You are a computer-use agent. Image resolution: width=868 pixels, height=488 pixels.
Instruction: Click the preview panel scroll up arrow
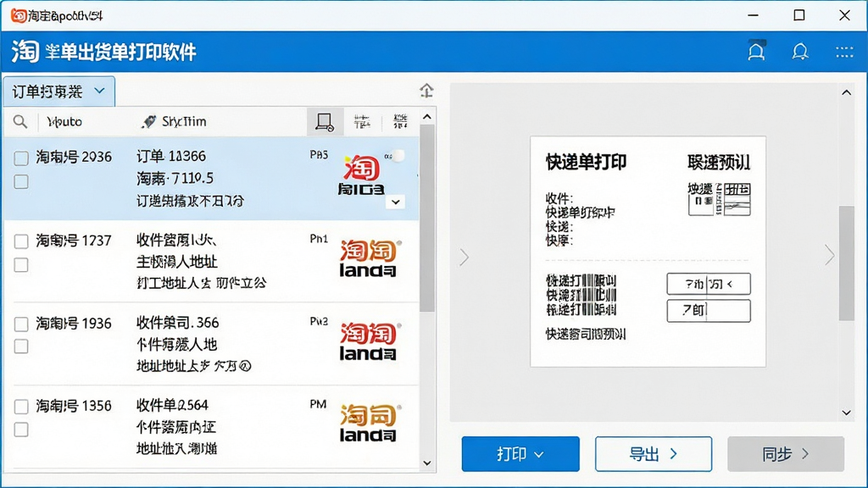pos(847,92)
